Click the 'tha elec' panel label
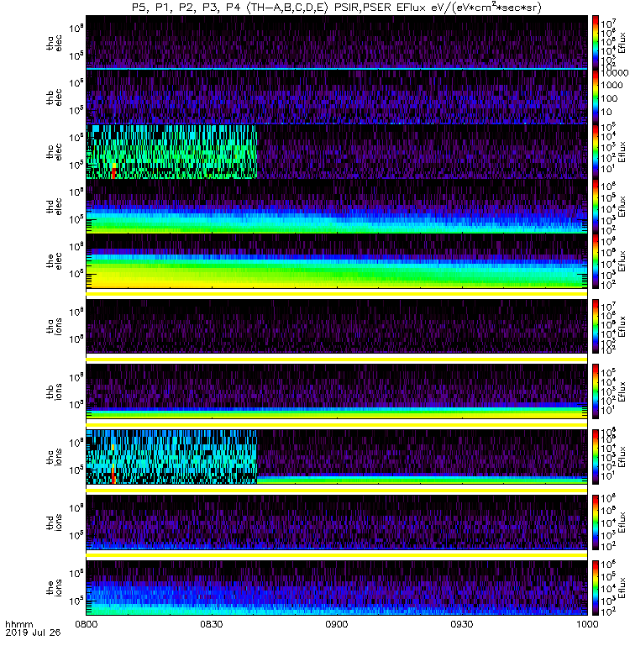The height and width of the screenshot is (672, 630). tap(54, 43)
